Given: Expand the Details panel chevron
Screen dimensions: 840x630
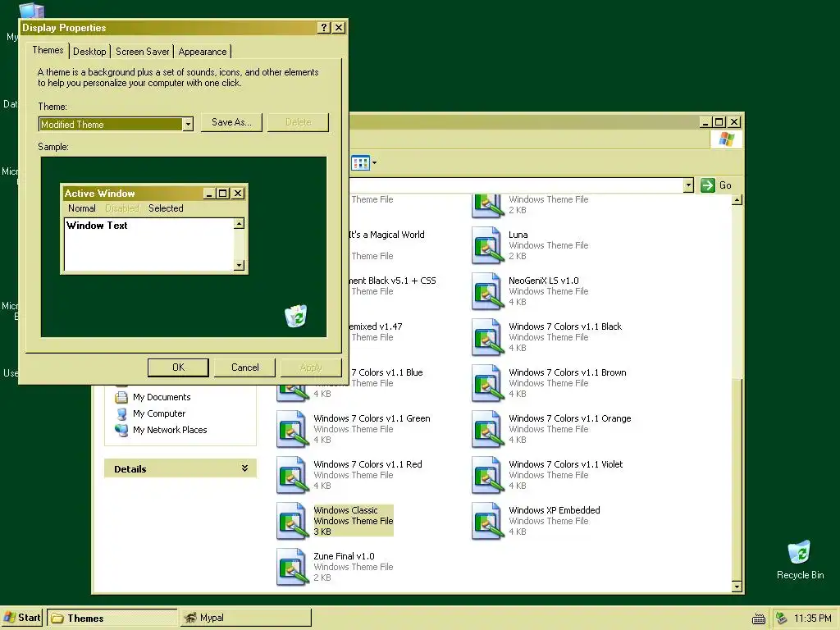Looking at the screenshot, I should point(244,468).
